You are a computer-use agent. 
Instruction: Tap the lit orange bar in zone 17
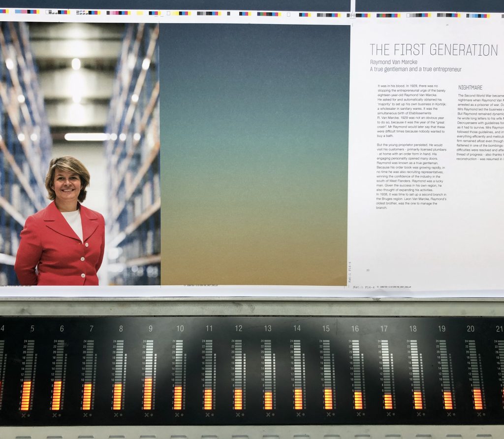tap(388, 401)
